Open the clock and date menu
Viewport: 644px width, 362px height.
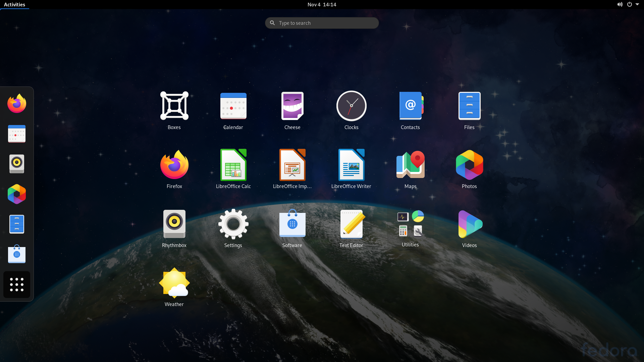click(322, 4)
